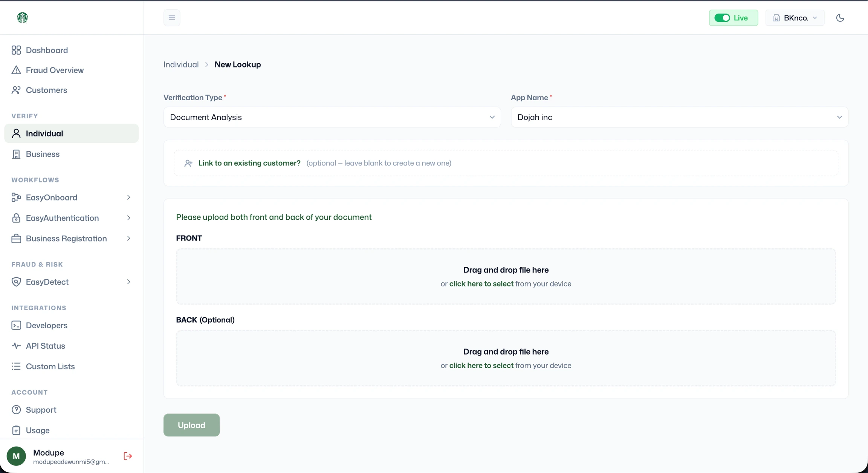Click Link to an existing customer
This screenshot has width=868, height=473.
249,163
